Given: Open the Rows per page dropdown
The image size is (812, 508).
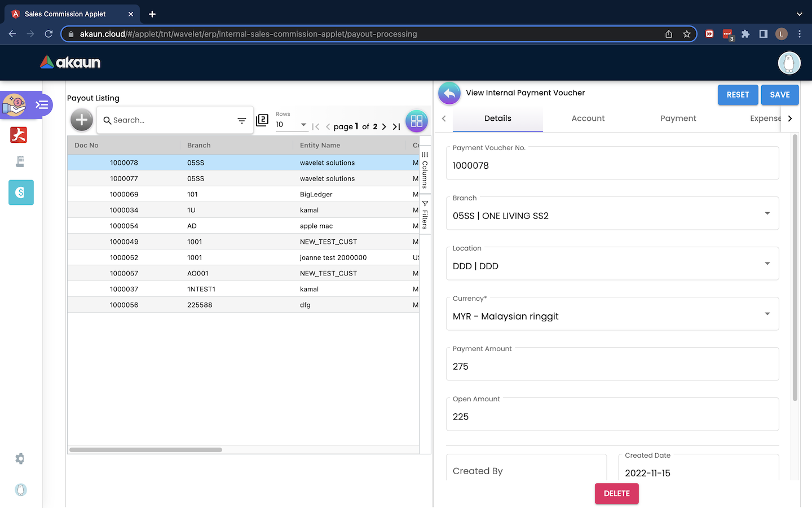Looking at the screenshot, I should click(291, 125).
